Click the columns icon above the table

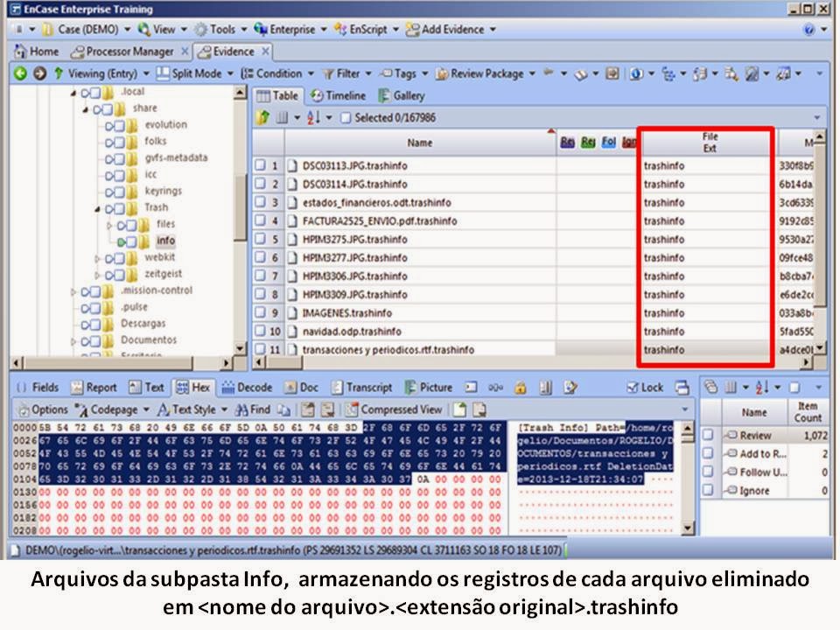coord(283,117)
